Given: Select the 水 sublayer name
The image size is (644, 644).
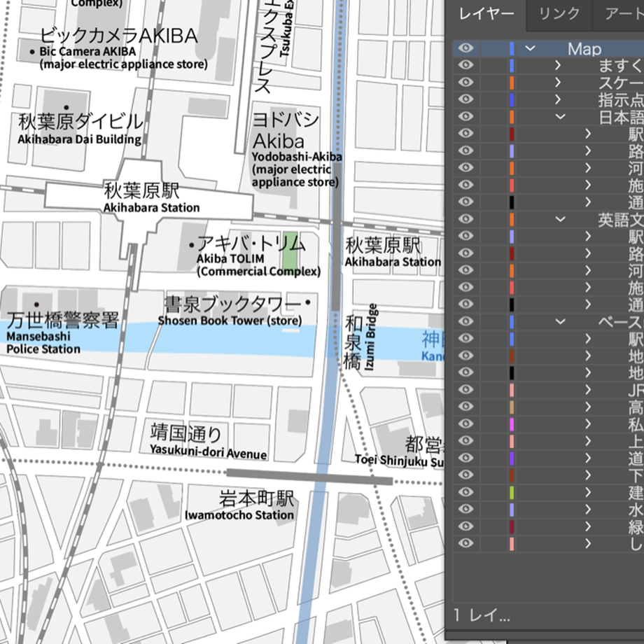Looking at the screenshot, I should coord(636,510).
